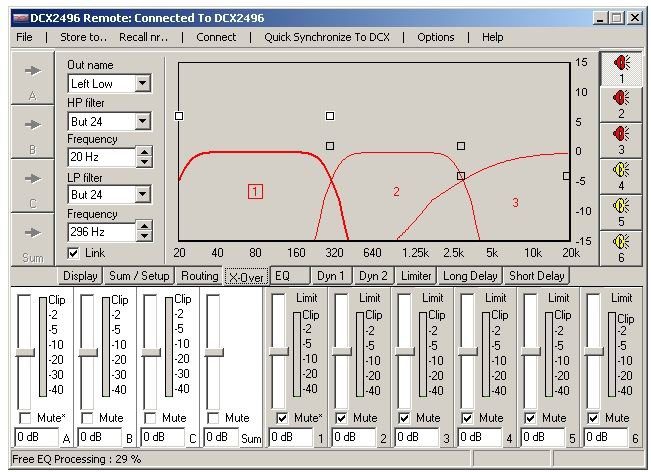Image resolution: width=651 pixels, height=472 pixels.
Task: Click the Connect menu item
Action: click(x=216, y=37)
